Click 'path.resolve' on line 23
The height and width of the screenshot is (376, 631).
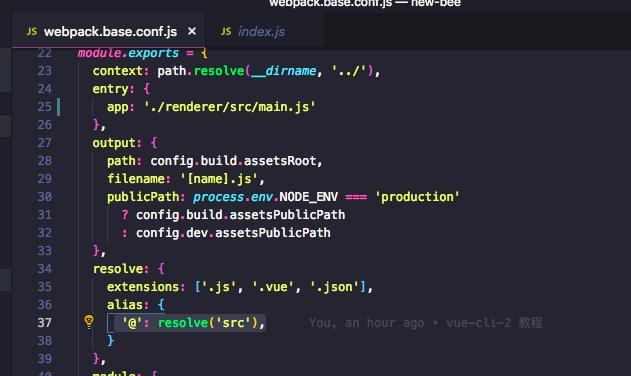tap(201, 71)
